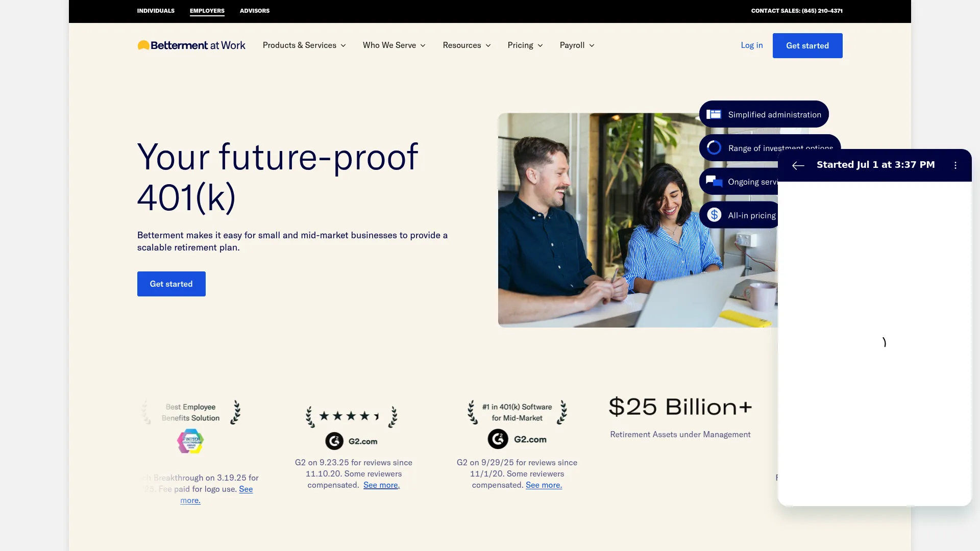Click the Contact Sales phone number
This screenshot has width=980, height=551.
coord(797,11)
